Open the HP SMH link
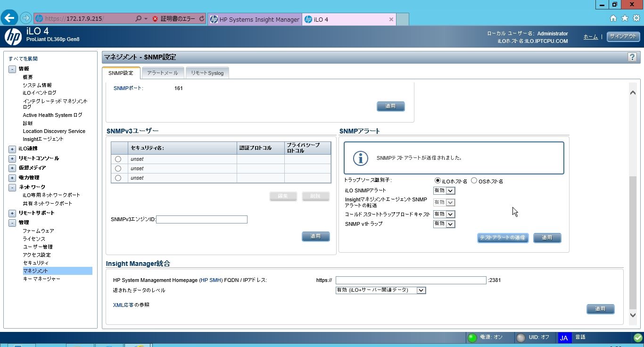 [x=211, y=281]
